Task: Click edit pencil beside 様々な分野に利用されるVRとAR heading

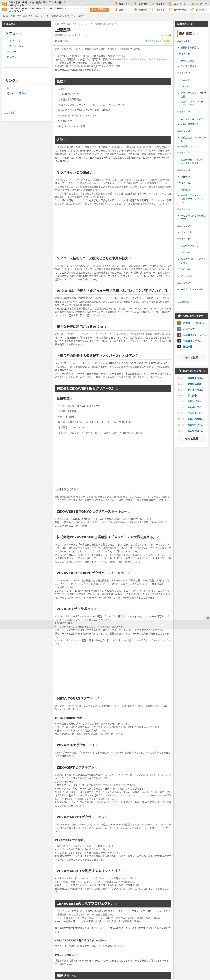Action: pos(108,327)
